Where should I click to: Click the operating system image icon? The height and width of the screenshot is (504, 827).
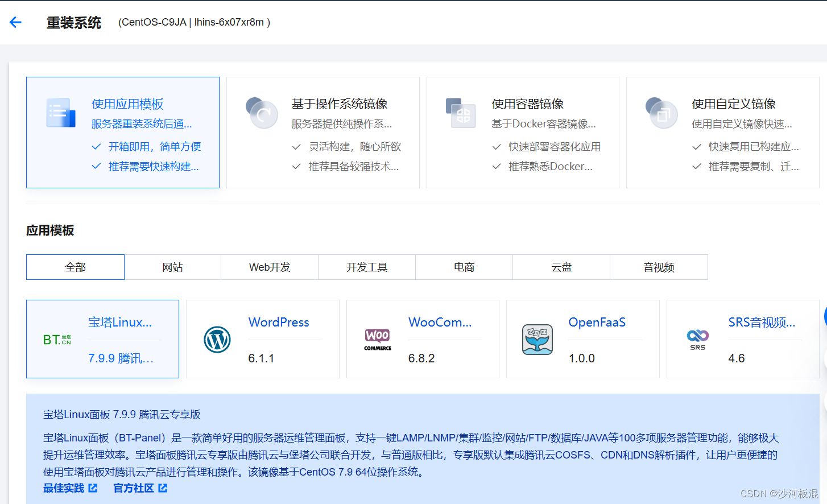262,113
